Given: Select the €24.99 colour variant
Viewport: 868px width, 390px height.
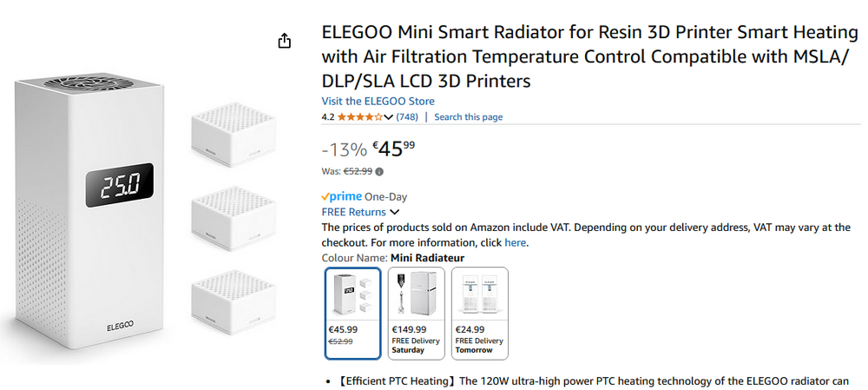Looking at the screenshot, I should click(x=479, y=314).
